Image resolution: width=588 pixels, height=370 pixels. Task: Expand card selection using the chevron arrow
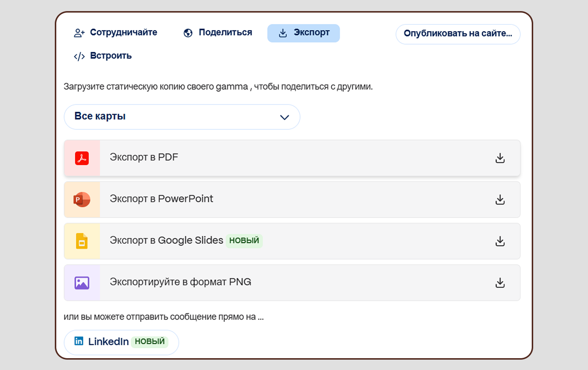pyautogui.click(x=284, y=117)
